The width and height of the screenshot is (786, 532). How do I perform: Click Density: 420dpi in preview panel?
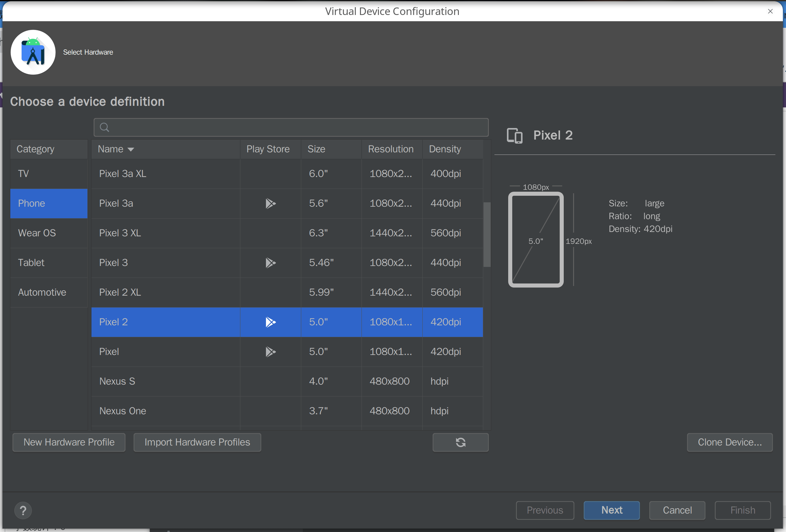pos(640,229)
